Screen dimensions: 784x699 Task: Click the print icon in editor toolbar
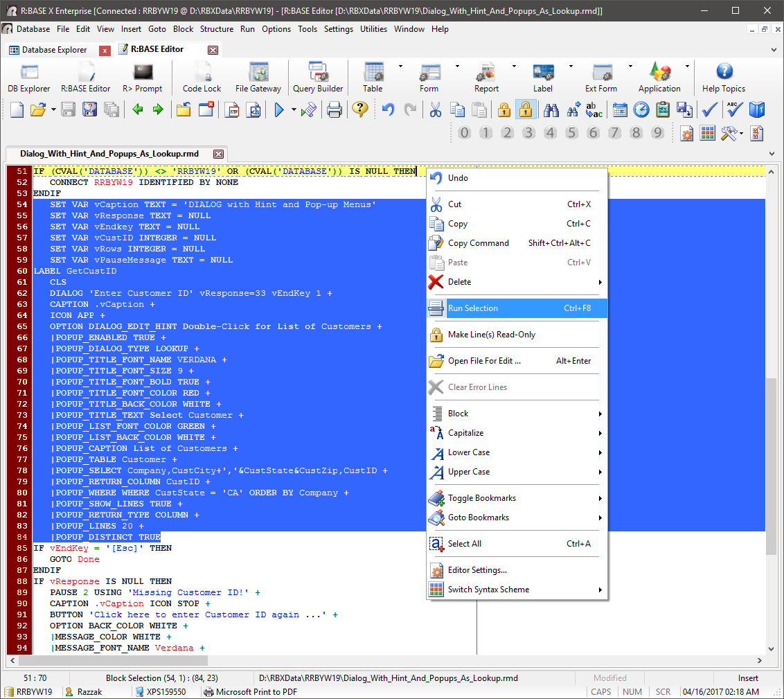click(x=335, y=109)
